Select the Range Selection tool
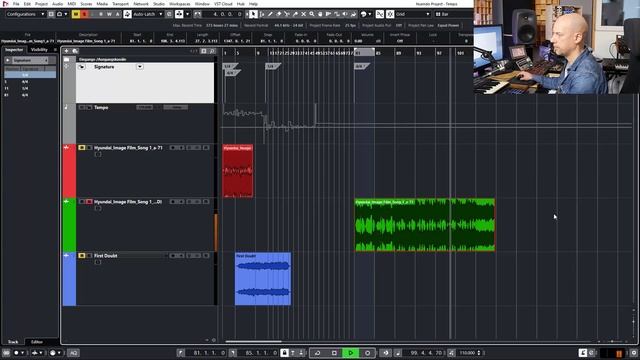 tap(262, 14)
